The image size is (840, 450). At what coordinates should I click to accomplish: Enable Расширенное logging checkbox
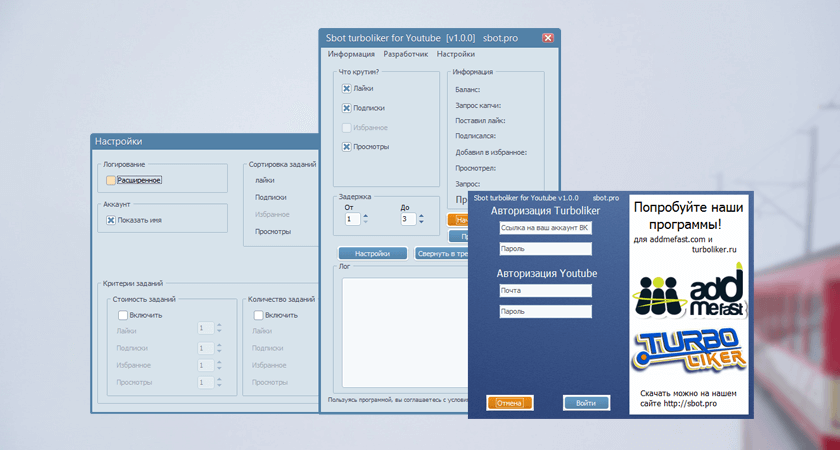(111, 181)
